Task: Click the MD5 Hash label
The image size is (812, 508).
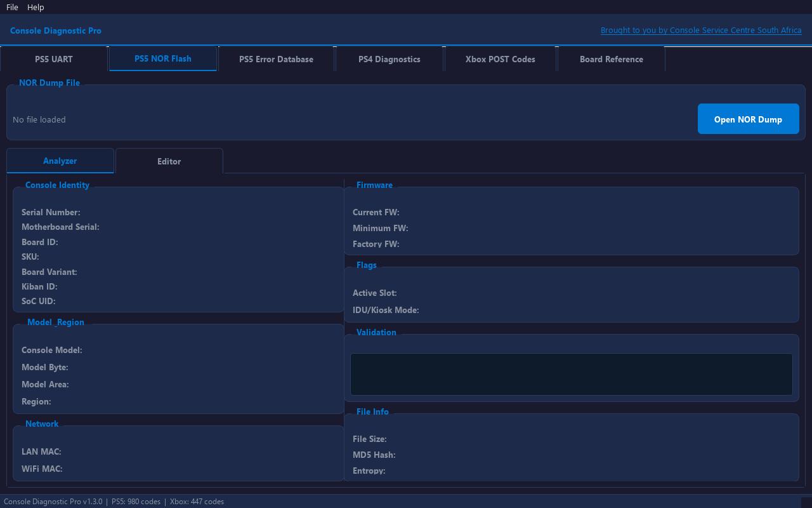Action: point(374,455)
